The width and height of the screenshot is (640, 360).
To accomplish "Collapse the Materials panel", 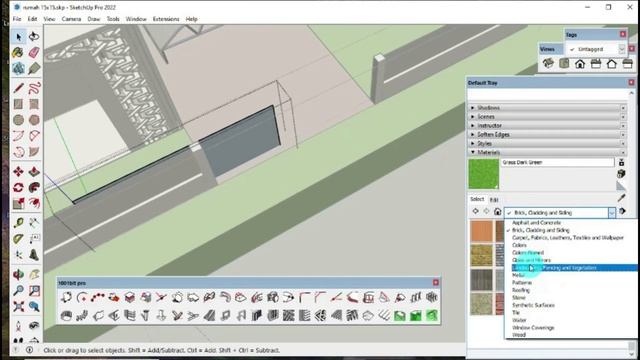I will 547,152.
